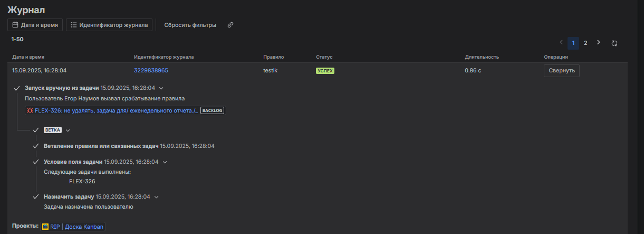Click the checkmark beside Назначить задачу
644x234 pixels.
[x=36, y=197]
